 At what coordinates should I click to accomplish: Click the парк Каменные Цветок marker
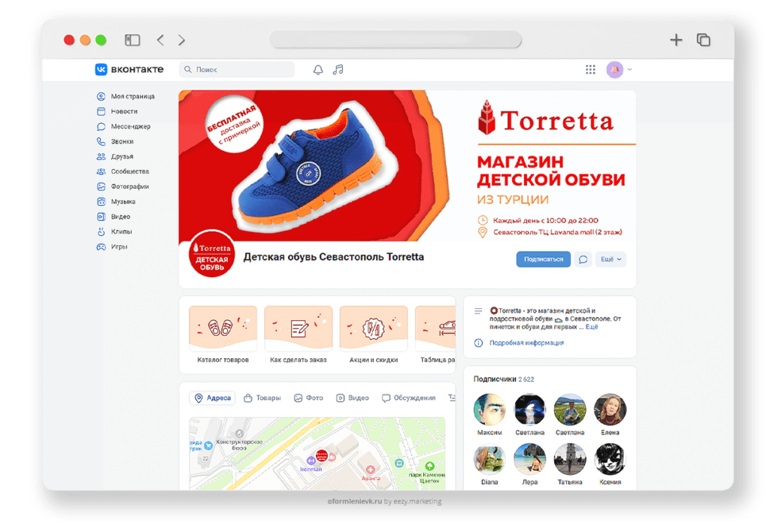(x=429, y=466)
